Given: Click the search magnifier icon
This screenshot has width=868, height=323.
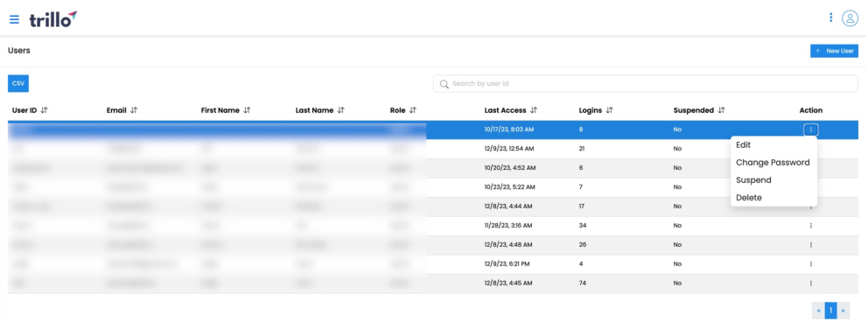Looking at the screenshot, I should coord(444,84).
